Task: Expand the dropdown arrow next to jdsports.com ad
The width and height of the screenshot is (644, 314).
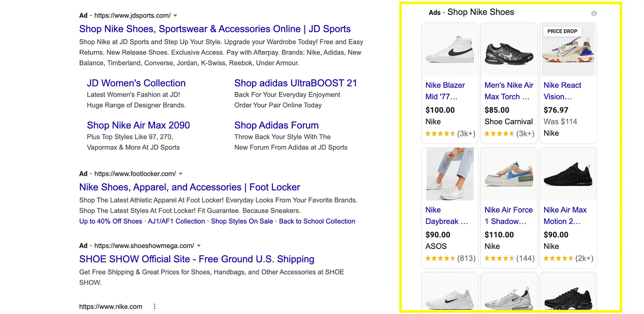Action: (176, 15)
